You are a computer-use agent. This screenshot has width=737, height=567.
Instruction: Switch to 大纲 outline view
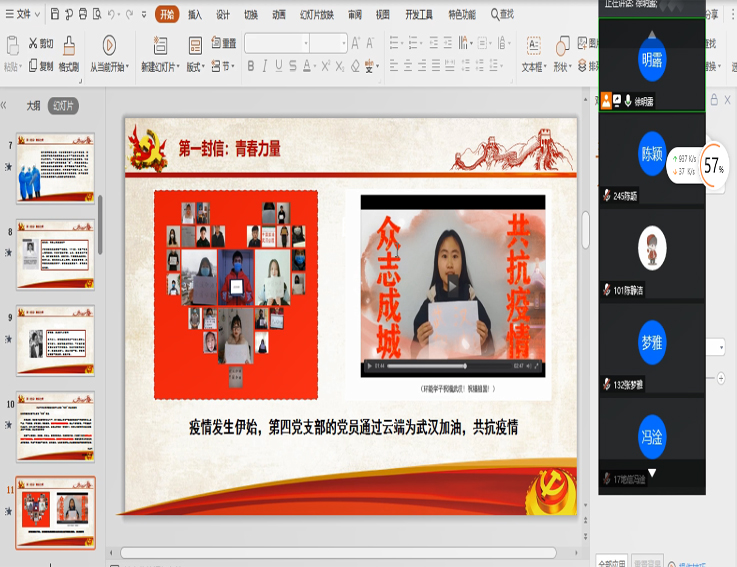pos(33,105)
